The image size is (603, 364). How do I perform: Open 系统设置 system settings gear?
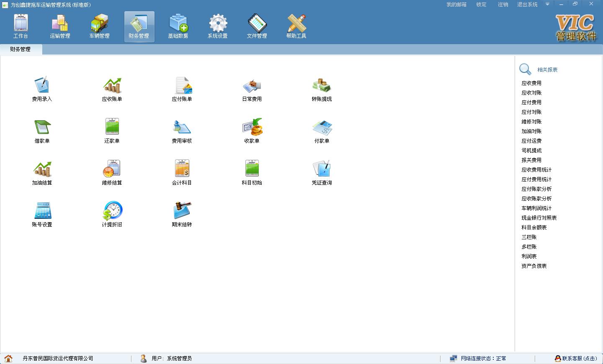[x=218, y=26]
